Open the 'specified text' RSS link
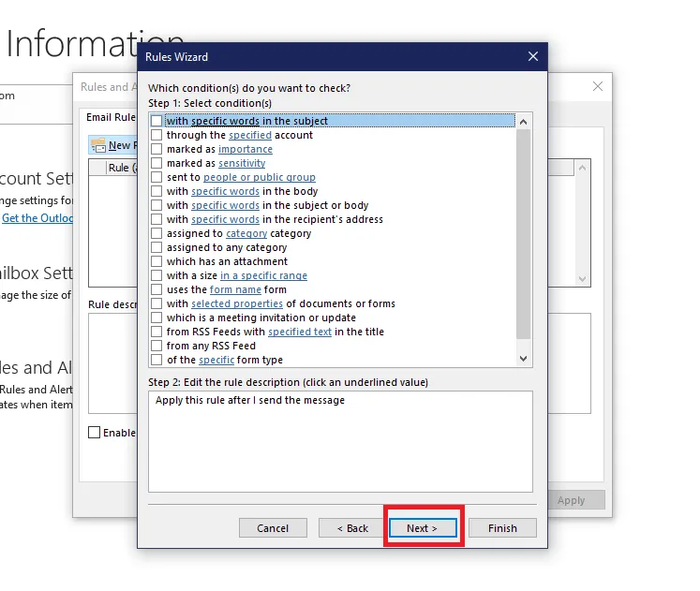This screenshot has height=591, width=700. (x=300, y=332)
